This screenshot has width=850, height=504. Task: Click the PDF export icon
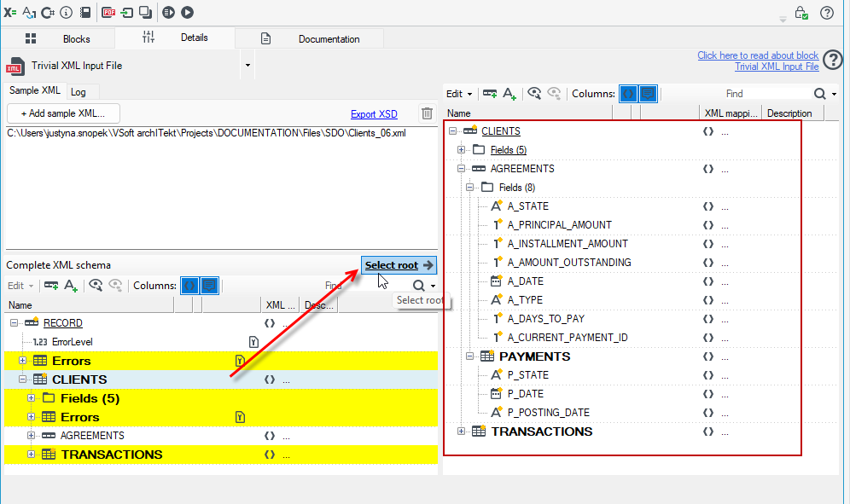(x=108, y=12)
